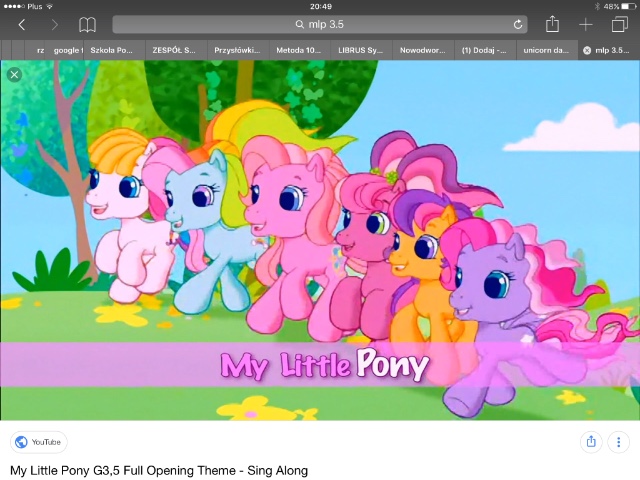The image size is (640, 480).
Task: Reload the page from the address bar
Action: [518, 25]
